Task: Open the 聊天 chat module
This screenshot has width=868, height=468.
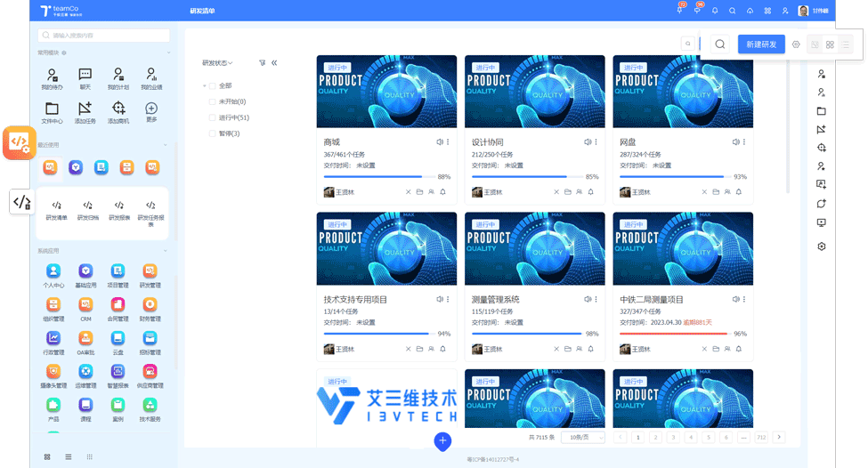Action: pos(85,78)
